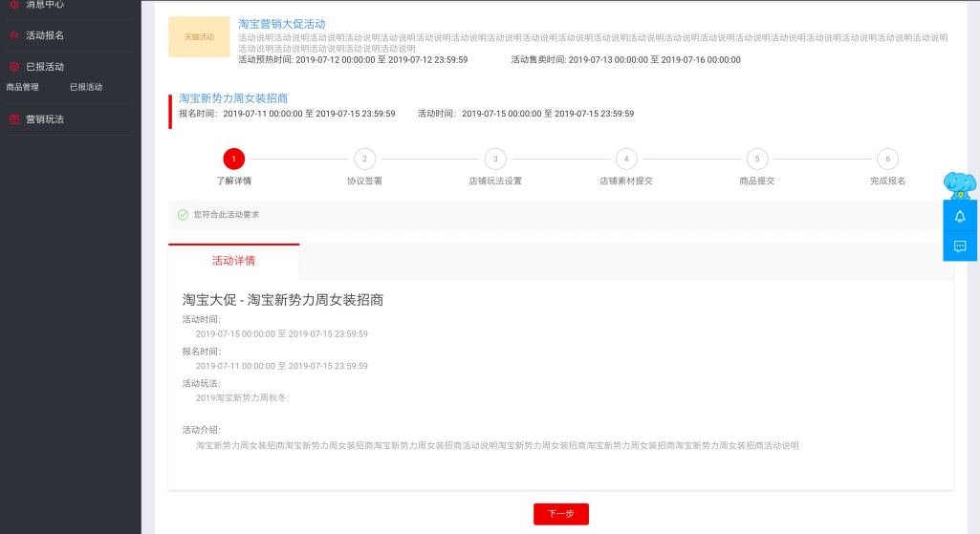The width and height of the screenshot is (980, 534).
Task: Select step 6 circle 完成报名
Action: pyautogui.click(x=887, y=159)
